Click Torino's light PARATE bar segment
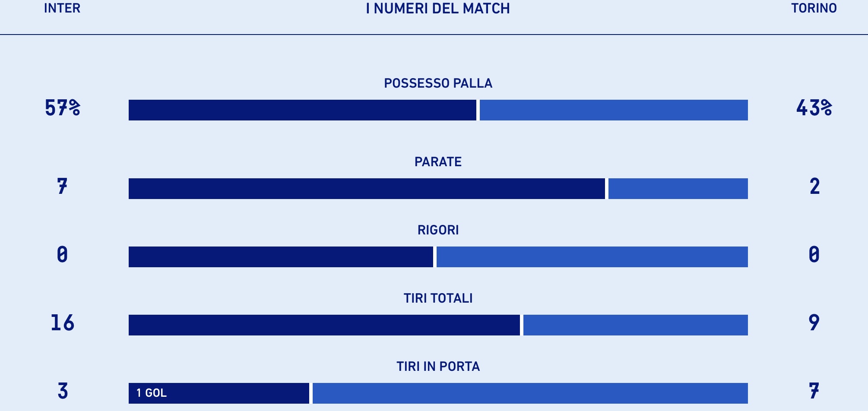 click(678, 189)
